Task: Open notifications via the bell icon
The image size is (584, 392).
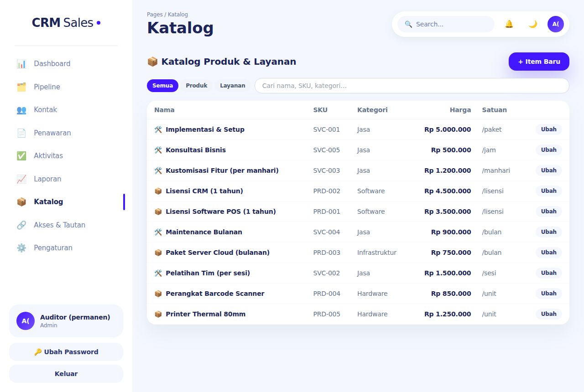Action: click(x=509, y=24)
